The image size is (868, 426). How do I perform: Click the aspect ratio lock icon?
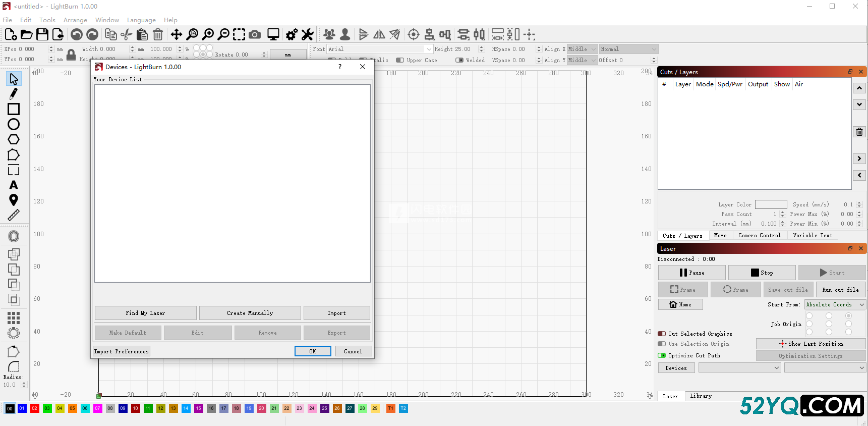pyautogui.click(x=71, y=55)
